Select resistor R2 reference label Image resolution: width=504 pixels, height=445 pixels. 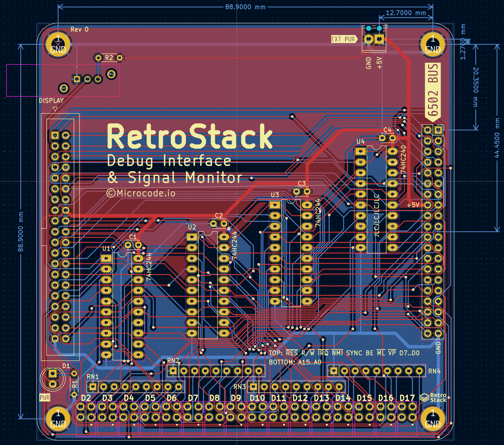pos(109,58)
